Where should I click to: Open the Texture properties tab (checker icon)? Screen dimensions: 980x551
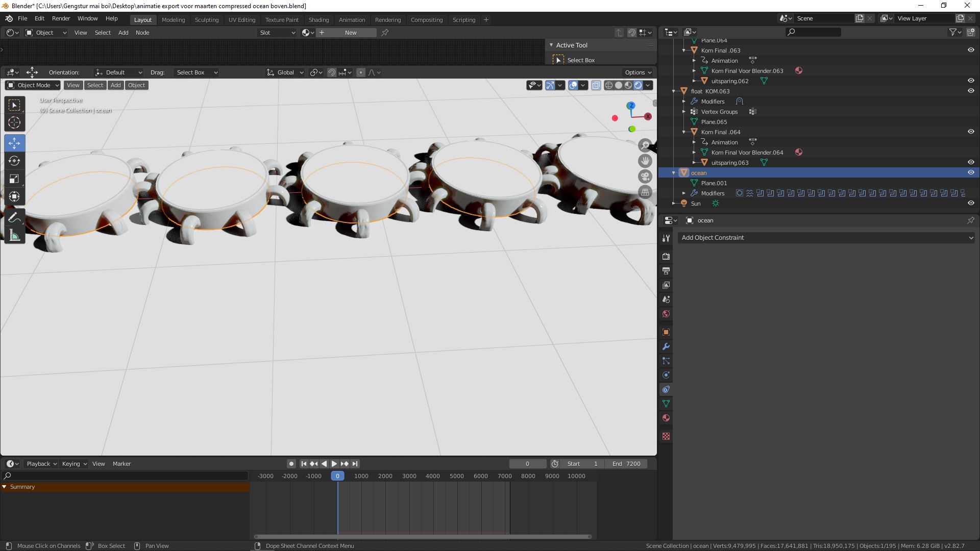click(666, 437)
